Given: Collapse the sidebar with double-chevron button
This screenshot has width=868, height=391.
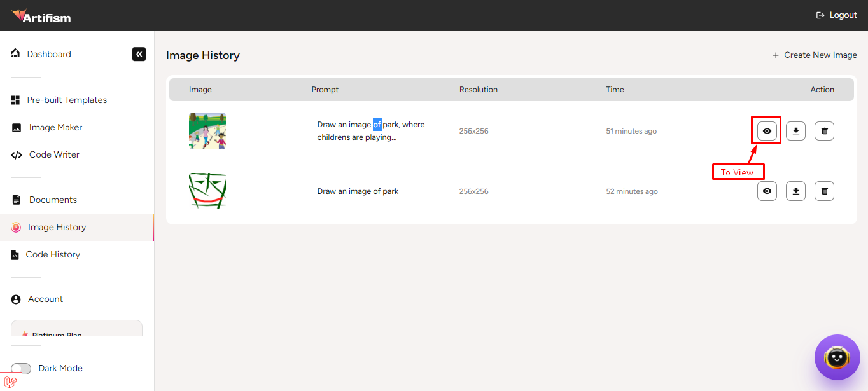Looking at the screenshot, I should click(139, 54).
